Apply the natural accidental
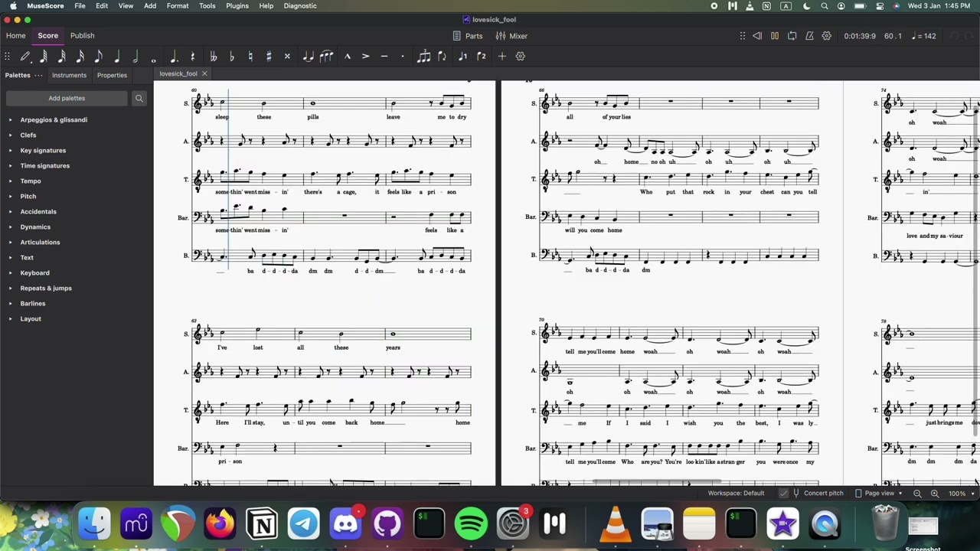The image size is (980, 551). coord(250,56)
